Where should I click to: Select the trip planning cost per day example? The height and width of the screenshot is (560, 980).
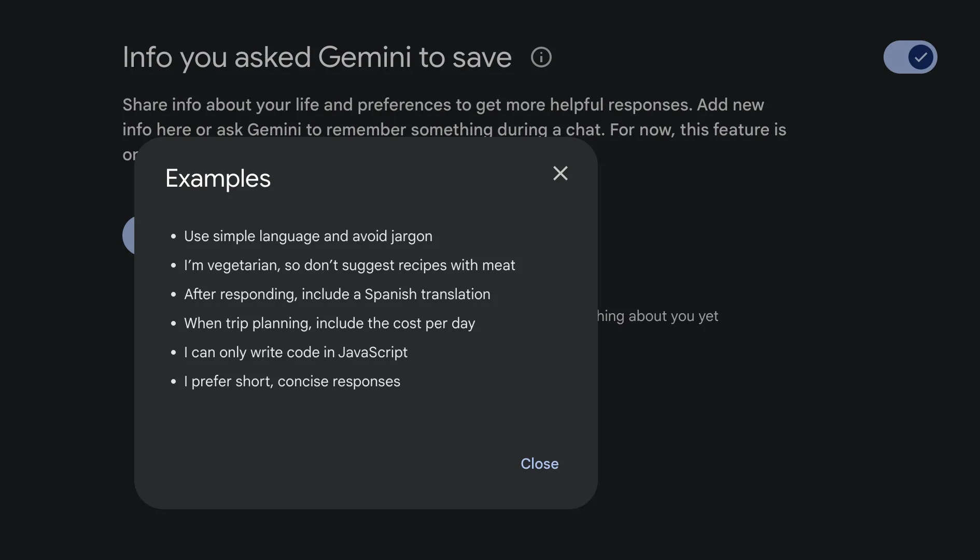(329, 323)
